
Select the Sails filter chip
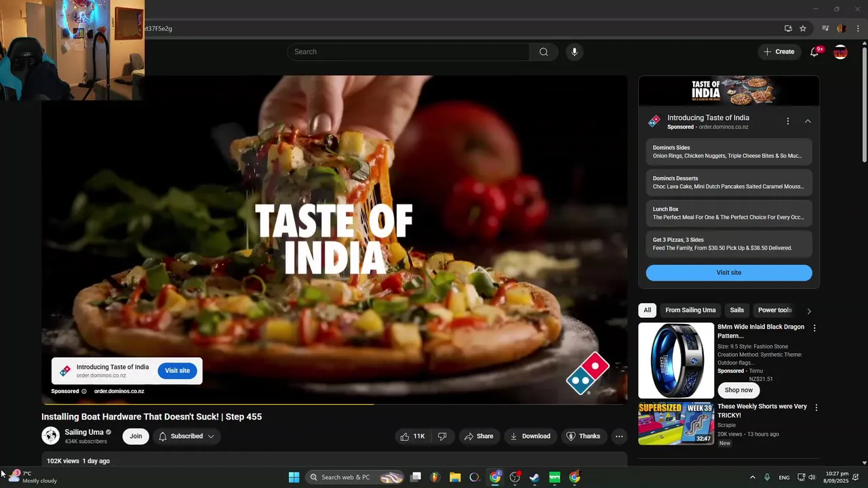click(x=737, y=310)
